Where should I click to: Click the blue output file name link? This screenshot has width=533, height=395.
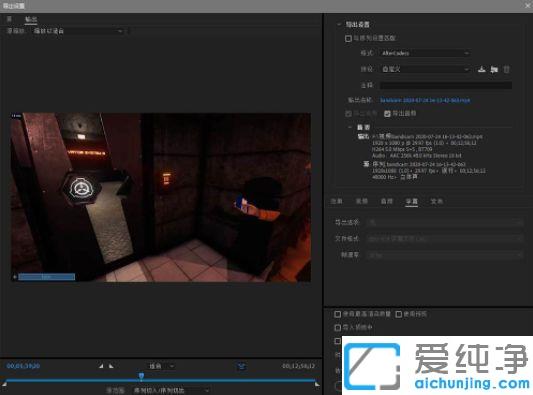[x=425, y=100]
